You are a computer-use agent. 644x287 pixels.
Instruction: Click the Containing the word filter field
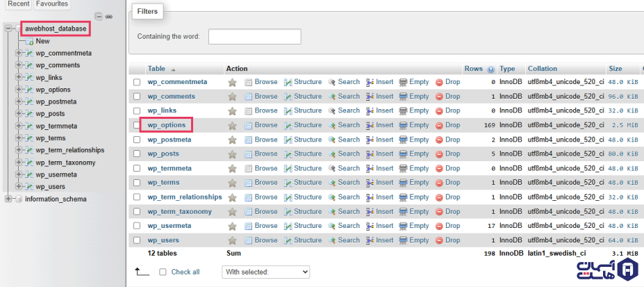point(254,36)
